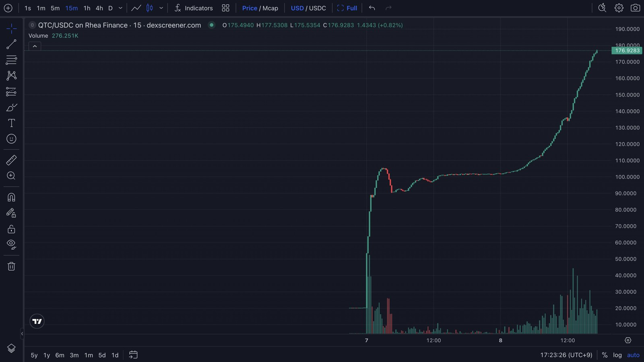The image size is (644, 362).
Task: Open the Indicators dialog
Action: click(x=194, y=8)
